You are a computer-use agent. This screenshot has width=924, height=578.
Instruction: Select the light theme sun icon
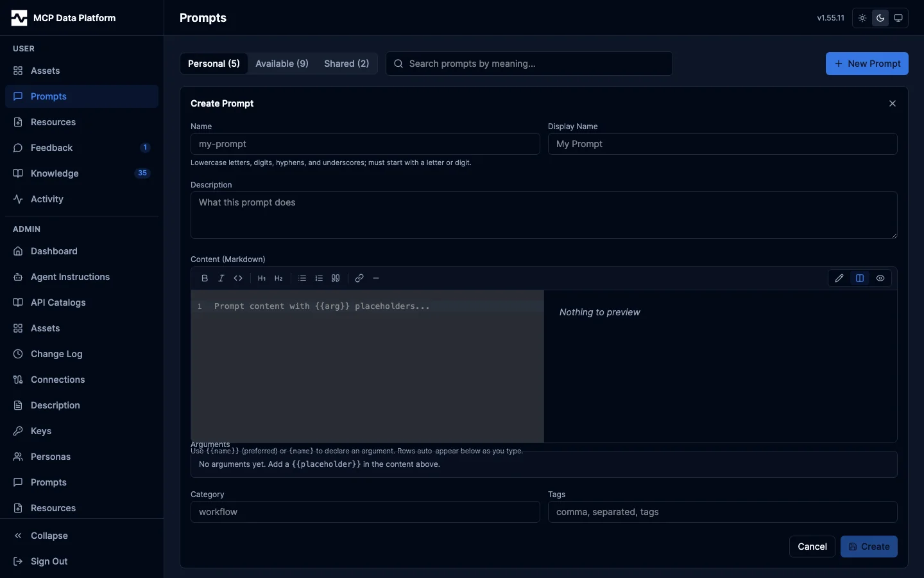click(862, 18)
